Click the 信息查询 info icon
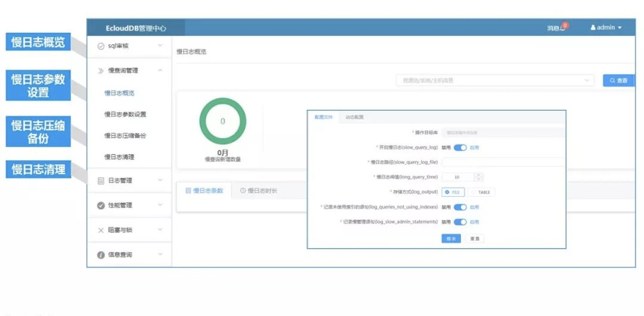644x316 pixels. pyautogui.click(x=101, y=255)
